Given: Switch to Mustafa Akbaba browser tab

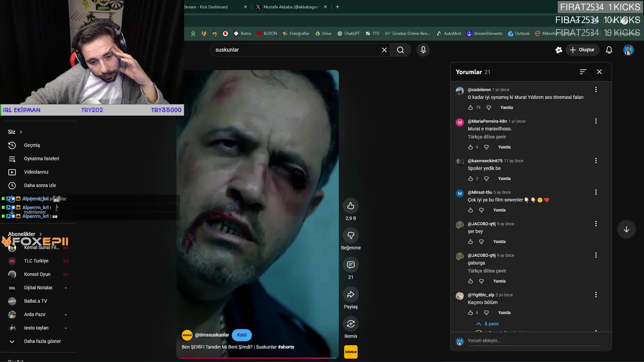Looking at the screenshot, I should tap(291, 7).
